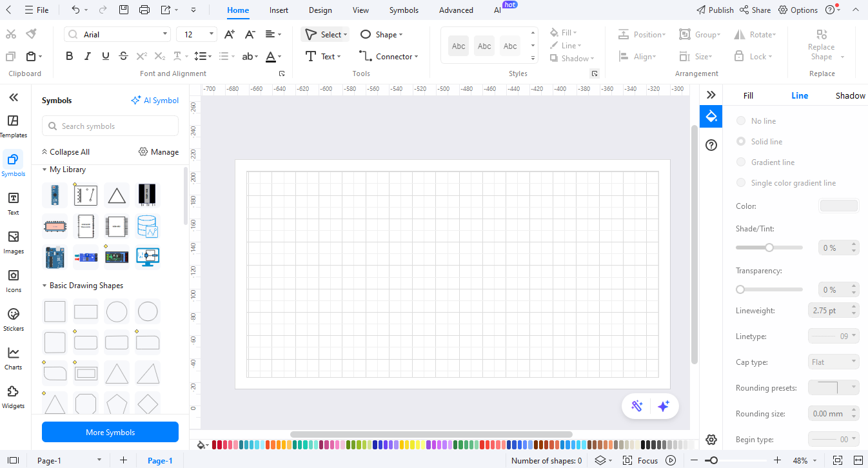868x468 pixels.
Task: Decrease font size icon
Action: (x=250, y=34)
